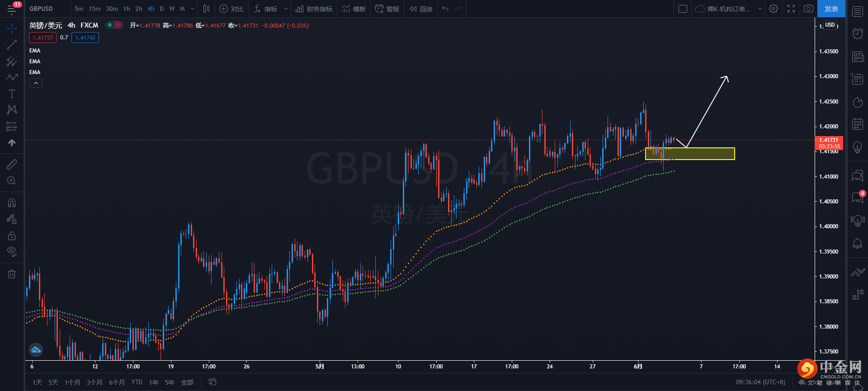
Task: Toggle the green market status indicator
Action: click(110, 25)
